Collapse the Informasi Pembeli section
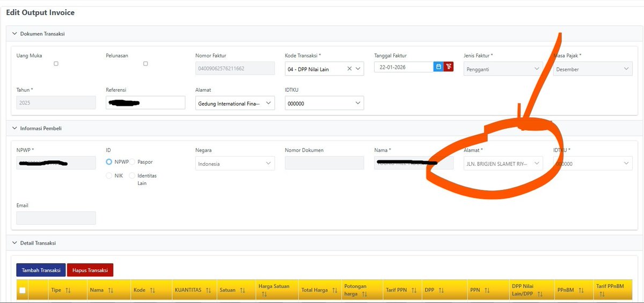Screen dimensions: 644x303 (x=14, y=129)
